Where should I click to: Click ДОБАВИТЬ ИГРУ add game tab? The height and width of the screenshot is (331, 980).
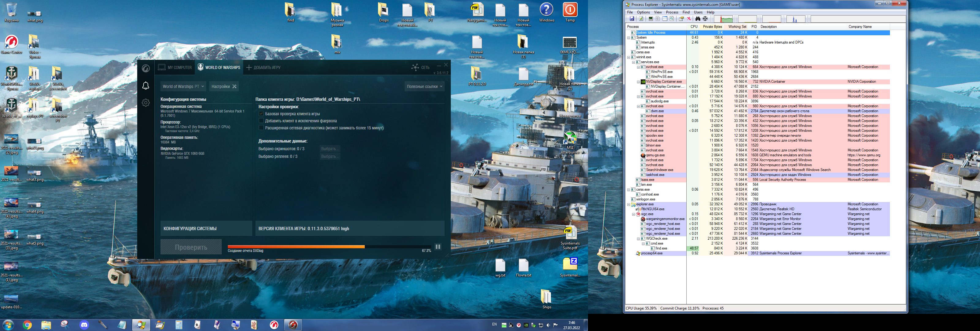pos(263,67)
